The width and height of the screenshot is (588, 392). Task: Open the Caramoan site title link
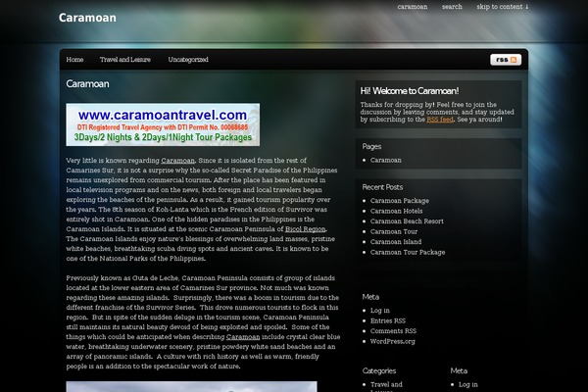click(87, 18)
